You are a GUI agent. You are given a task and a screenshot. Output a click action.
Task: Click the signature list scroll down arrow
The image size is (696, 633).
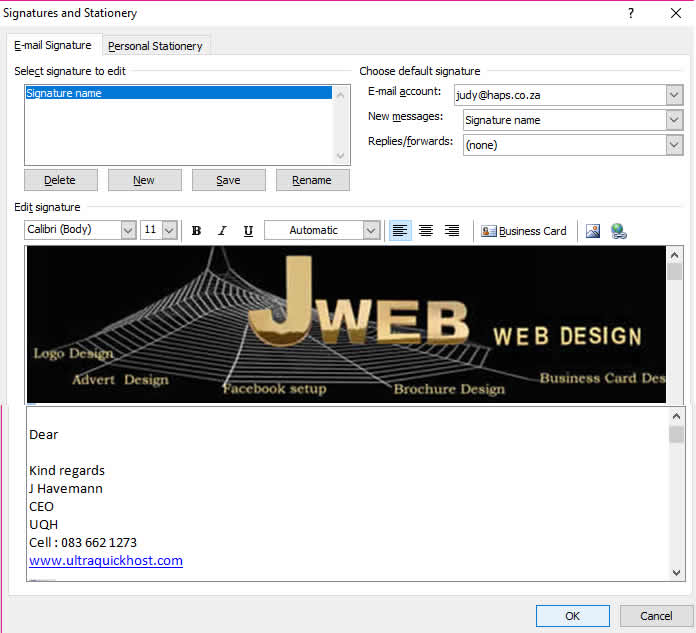[340, 155]
